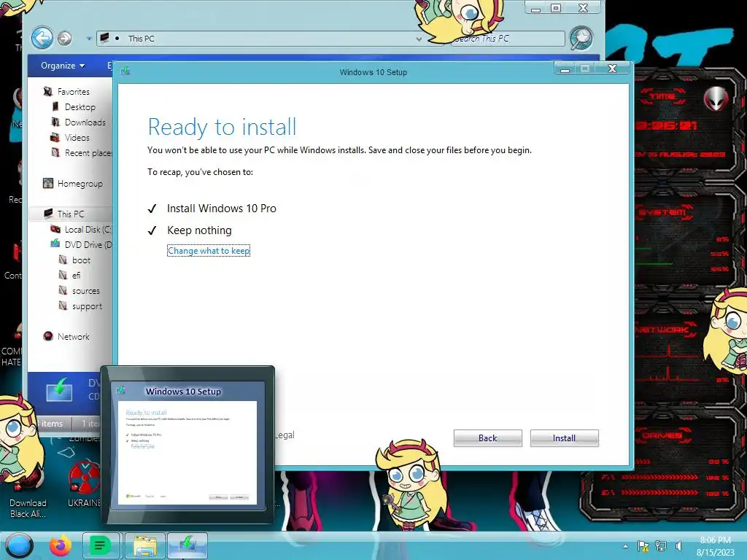Show hidden tray icons arrow
747x560 pixels.
pos(625,547)
